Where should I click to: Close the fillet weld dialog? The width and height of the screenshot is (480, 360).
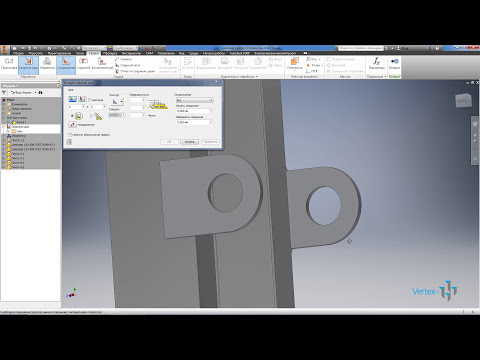click(x=216, y=82)
